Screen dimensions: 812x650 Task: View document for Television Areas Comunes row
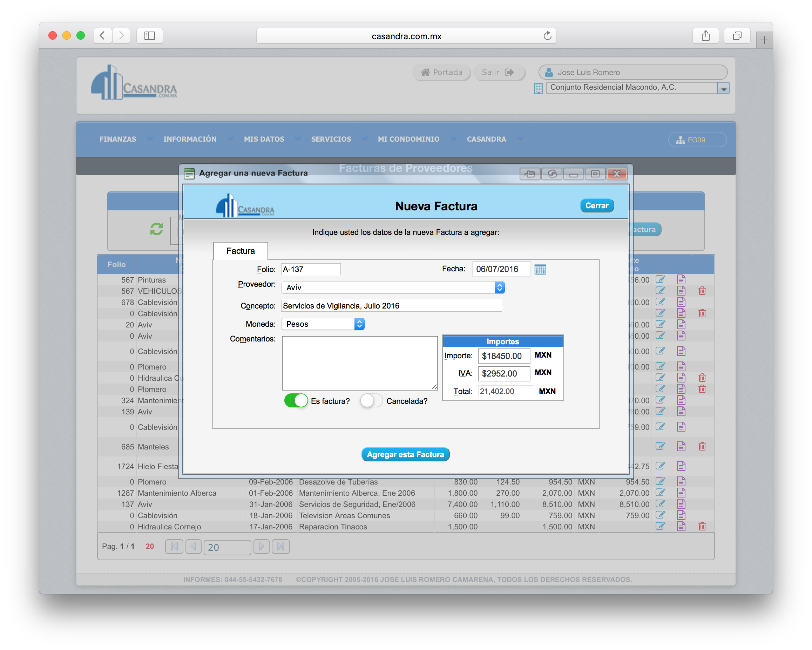coord(681,515)
